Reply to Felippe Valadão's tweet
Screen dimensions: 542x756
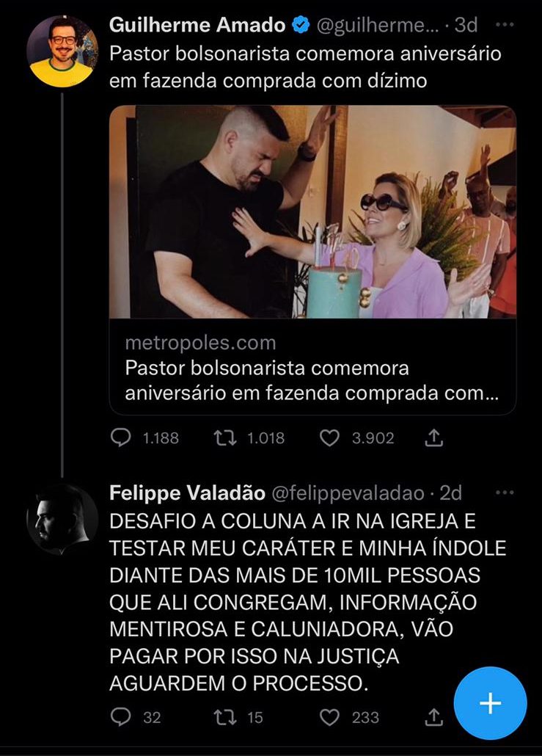point(120,717)
